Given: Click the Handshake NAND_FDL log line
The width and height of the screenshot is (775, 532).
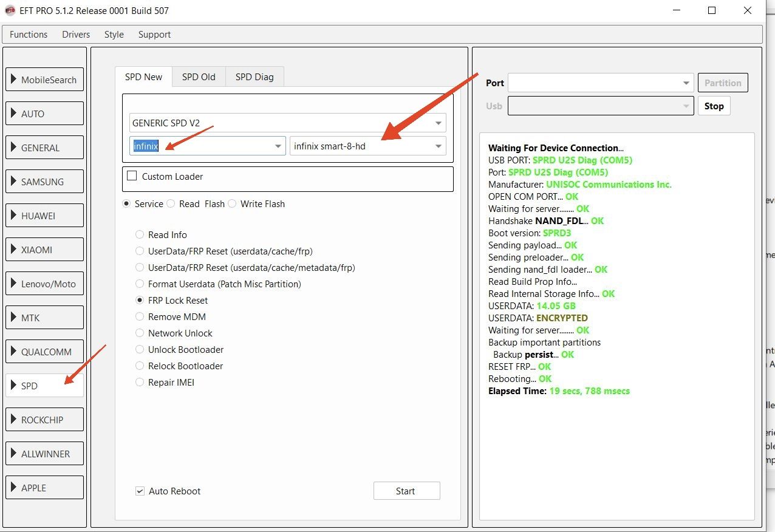Looking at the screenshot, I should 546,221.
